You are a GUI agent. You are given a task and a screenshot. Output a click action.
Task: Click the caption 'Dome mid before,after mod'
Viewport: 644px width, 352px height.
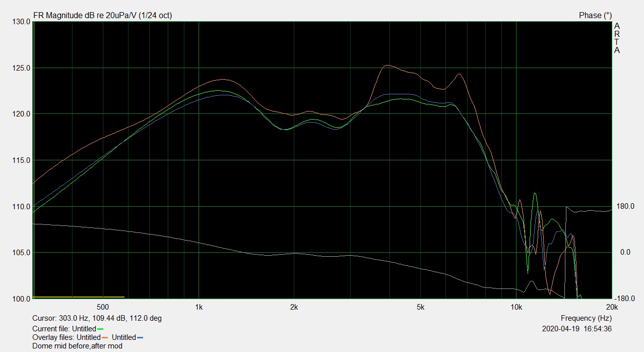point(77,346)
